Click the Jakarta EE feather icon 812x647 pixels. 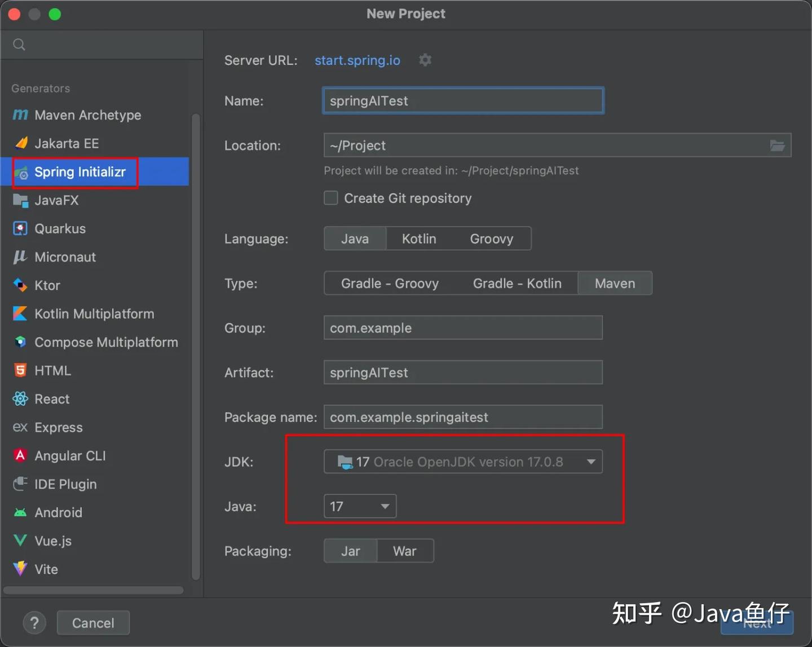pyautogui.click(x=21, y=143)
